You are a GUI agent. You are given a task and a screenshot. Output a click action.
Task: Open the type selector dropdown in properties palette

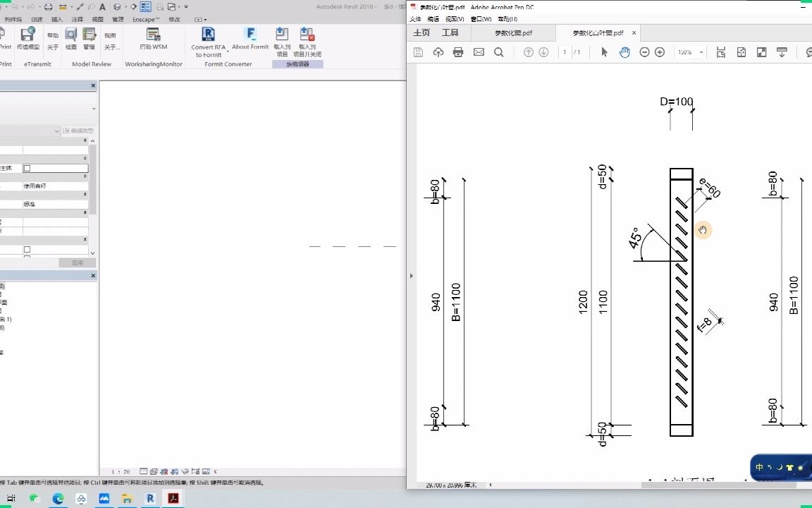click(x=56, y=131)
